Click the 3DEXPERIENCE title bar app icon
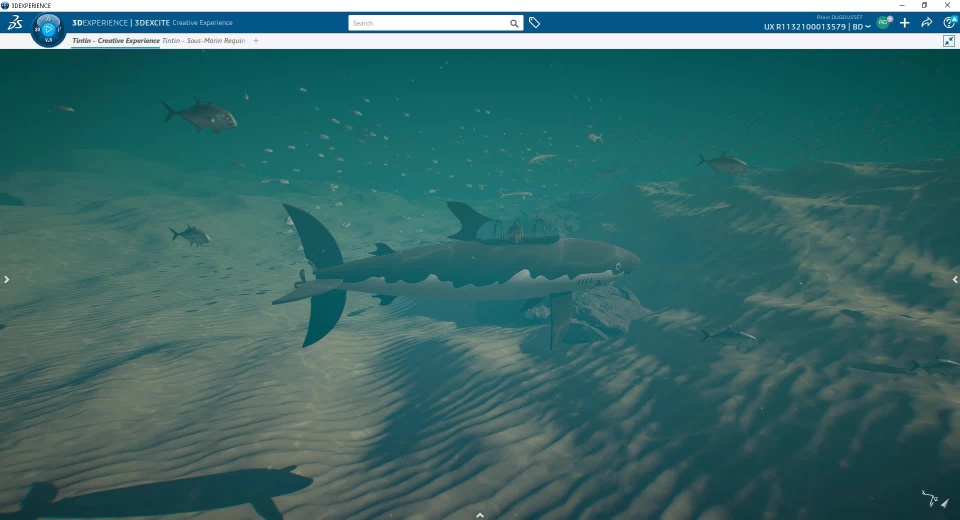 (5, 5)
